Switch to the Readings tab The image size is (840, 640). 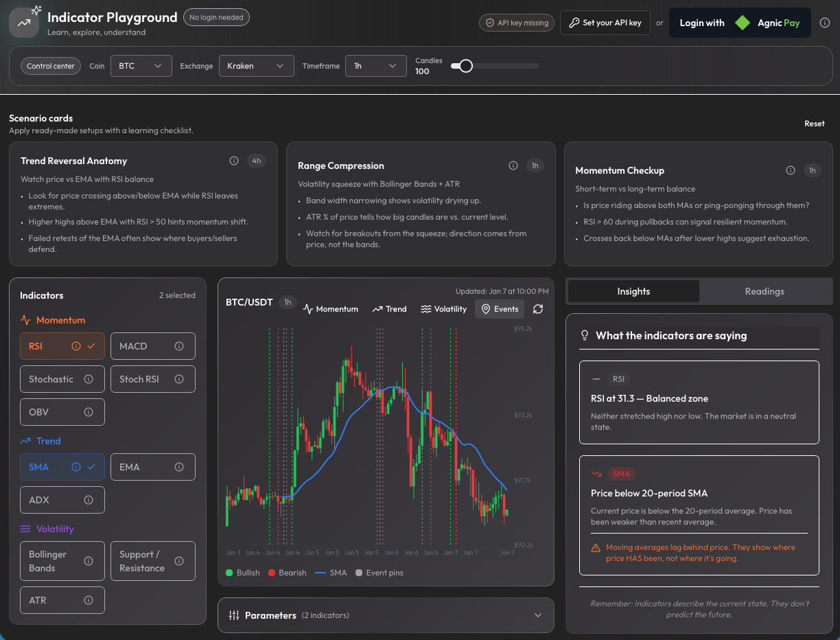tap(765, 291)
